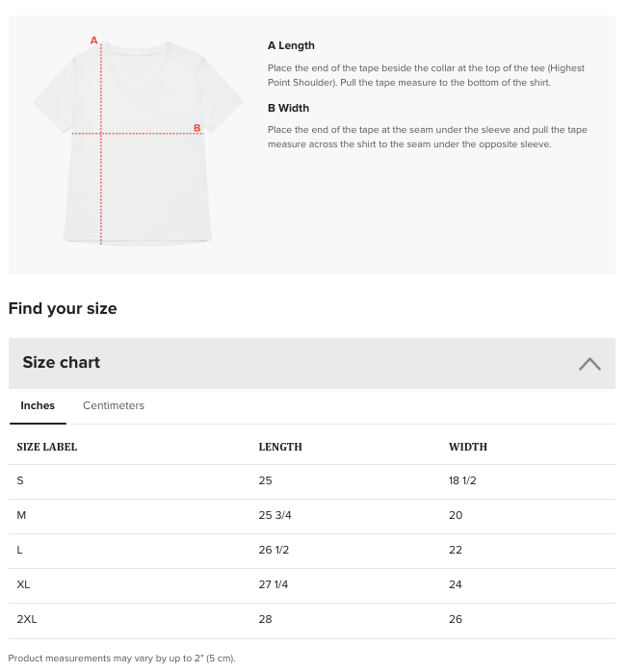The height and width of the screenshot is (672, 628).
Task: Click the 18 1/2 width value
Action: tap(462, 480)
